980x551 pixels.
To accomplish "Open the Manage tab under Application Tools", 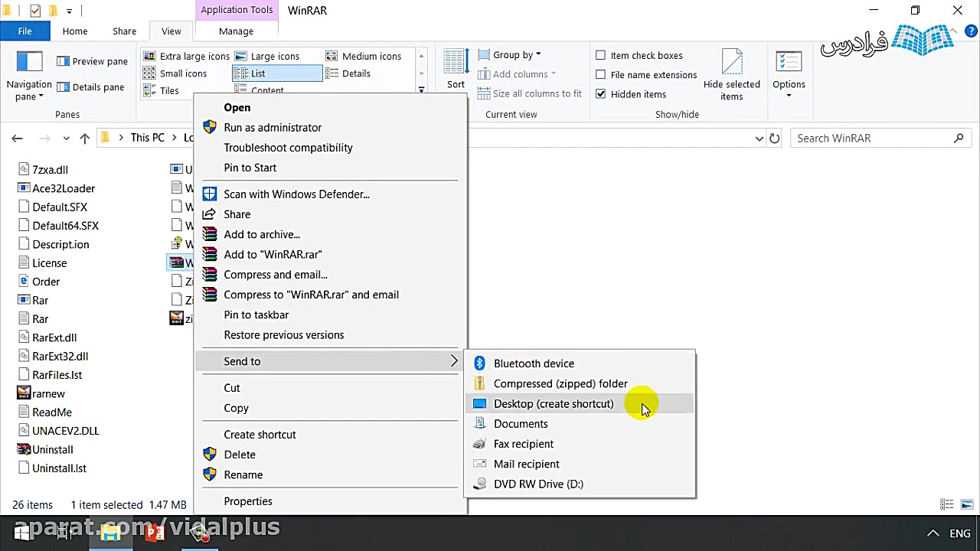I will 236,31.
